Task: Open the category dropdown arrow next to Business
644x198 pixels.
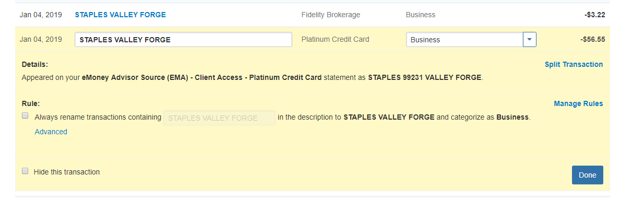Action: point(530,40)
